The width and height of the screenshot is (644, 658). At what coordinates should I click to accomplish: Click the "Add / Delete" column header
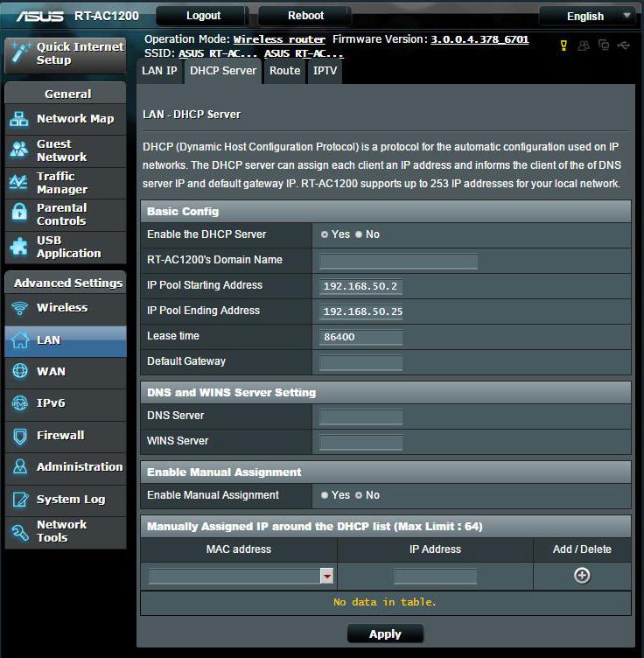(582, 549)
